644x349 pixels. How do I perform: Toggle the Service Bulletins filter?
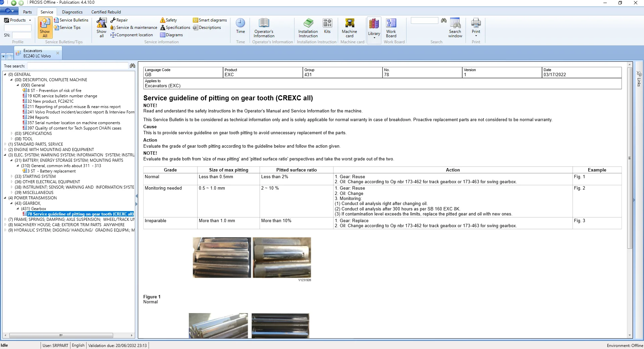(x=71, y=20)
